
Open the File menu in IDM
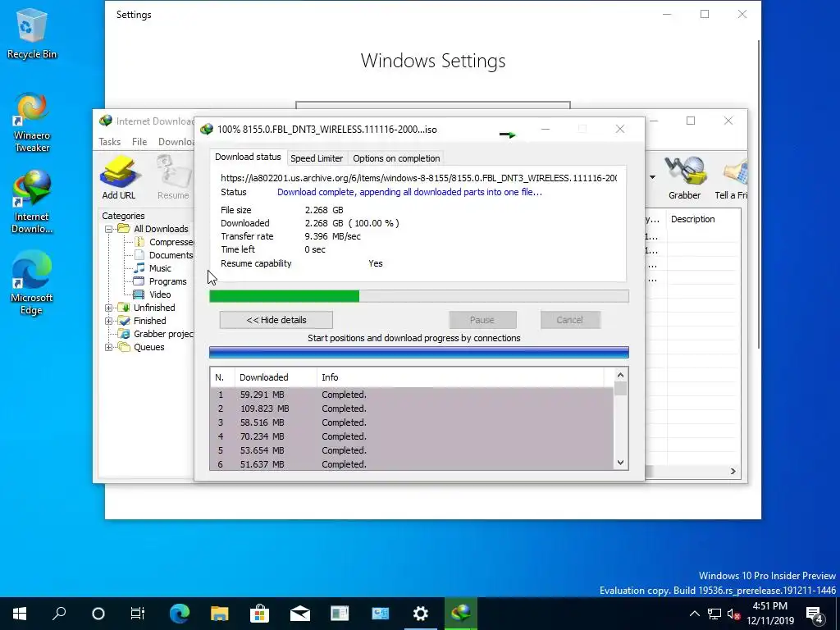139,141
